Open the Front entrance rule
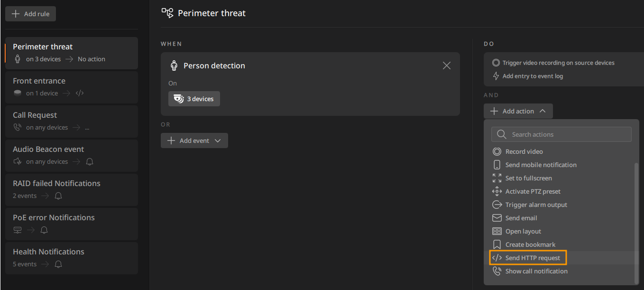 (72, 87)
